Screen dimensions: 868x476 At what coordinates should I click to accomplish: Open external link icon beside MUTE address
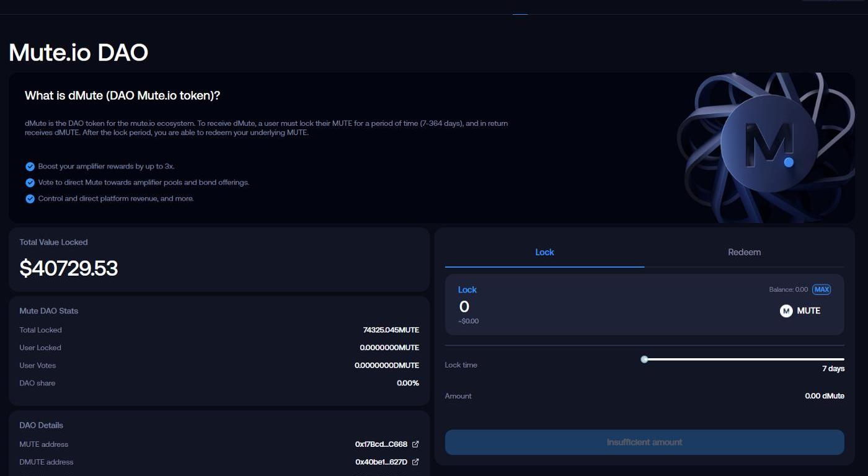[x=415, y=444]
